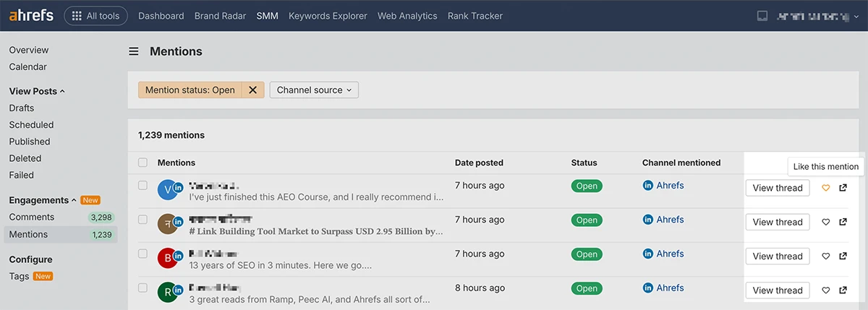Open Failed posts
Image resolution: width=868 pixels, height=310 pixels.
click(22, 175)
